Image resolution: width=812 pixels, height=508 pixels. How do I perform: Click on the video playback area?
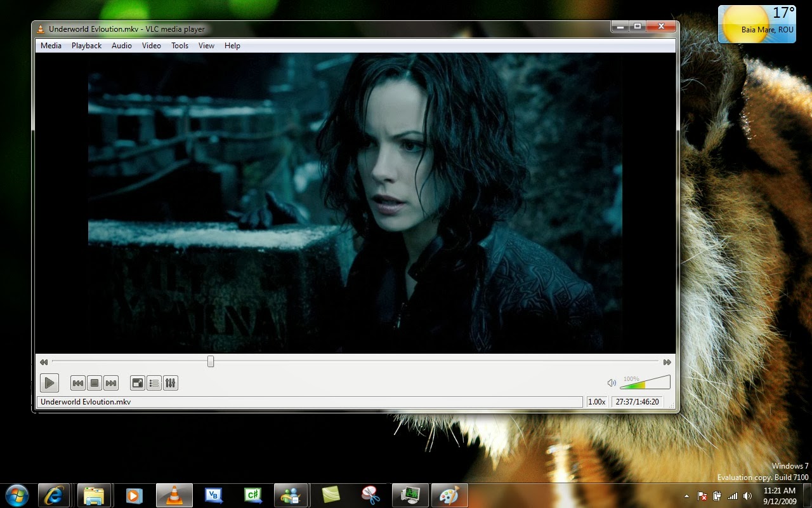pos(355,203)
